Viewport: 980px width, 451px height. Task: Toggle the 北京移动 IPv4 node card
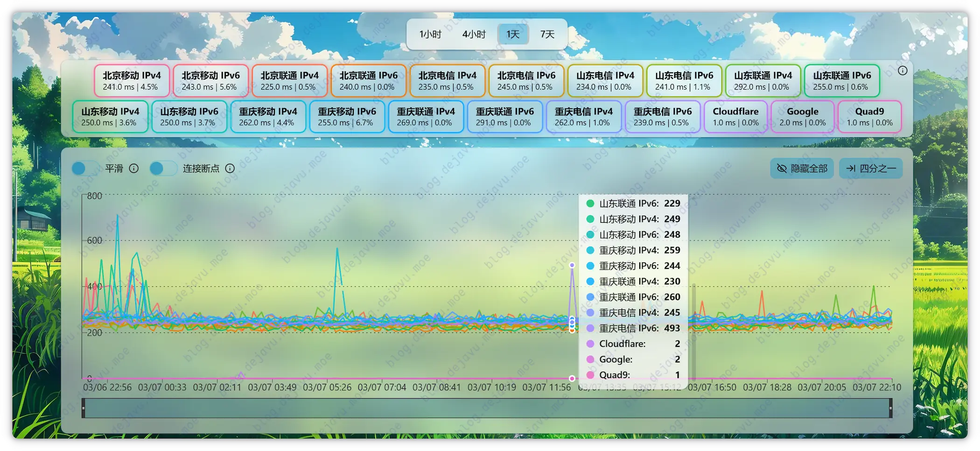tap(131, 80)
